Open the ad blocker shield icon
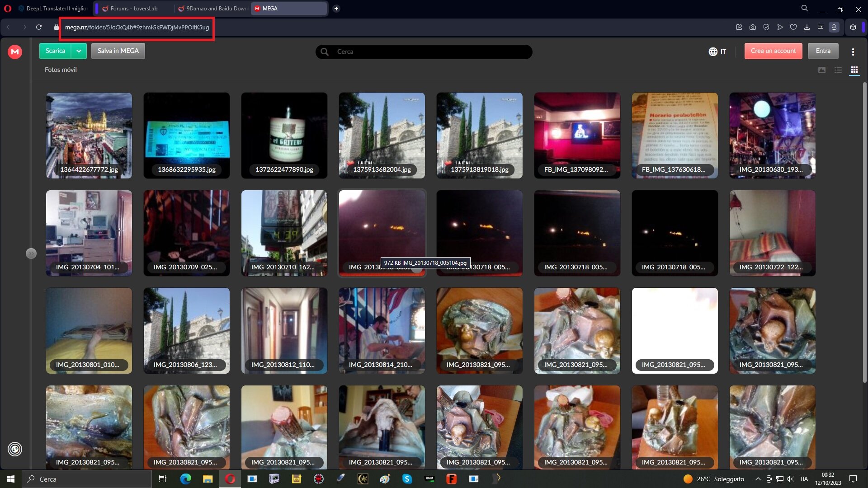This screenshot has width=868, height=488. click(x=766, y=27)
